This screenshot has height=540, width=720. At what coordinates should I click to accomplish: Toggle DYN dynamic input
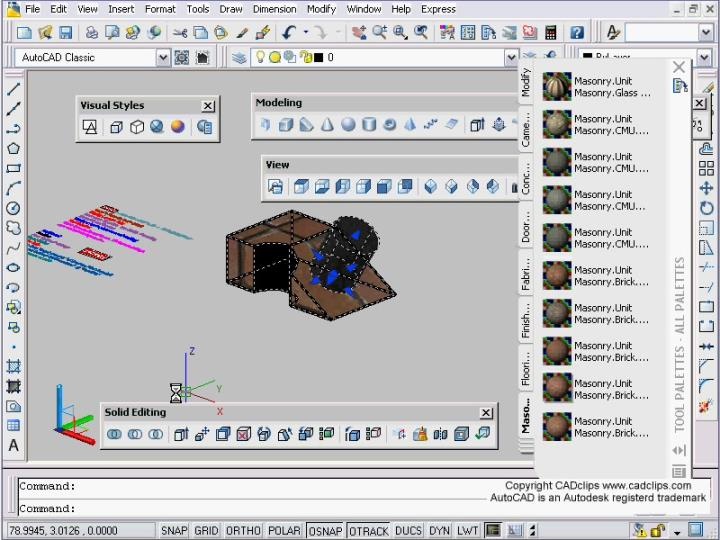[439, 530]
